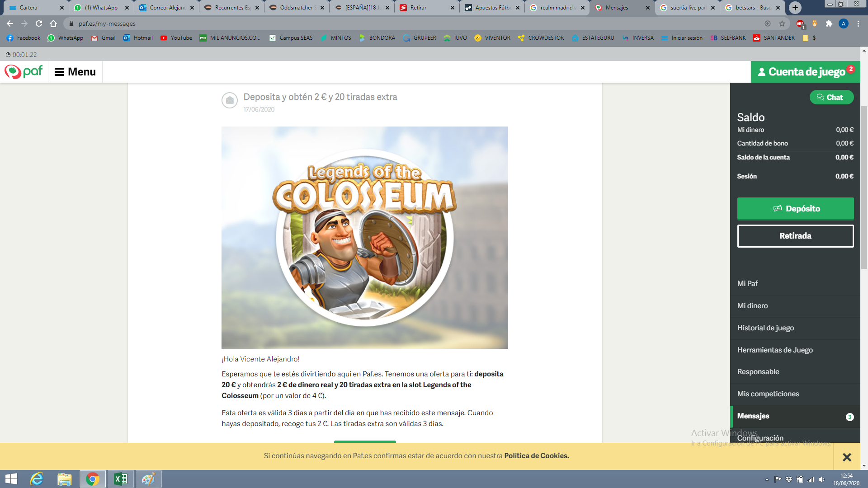The width and height of the screenshot is (868, 488).
Task: Click the browser home icon
Action: pos(53,23)
